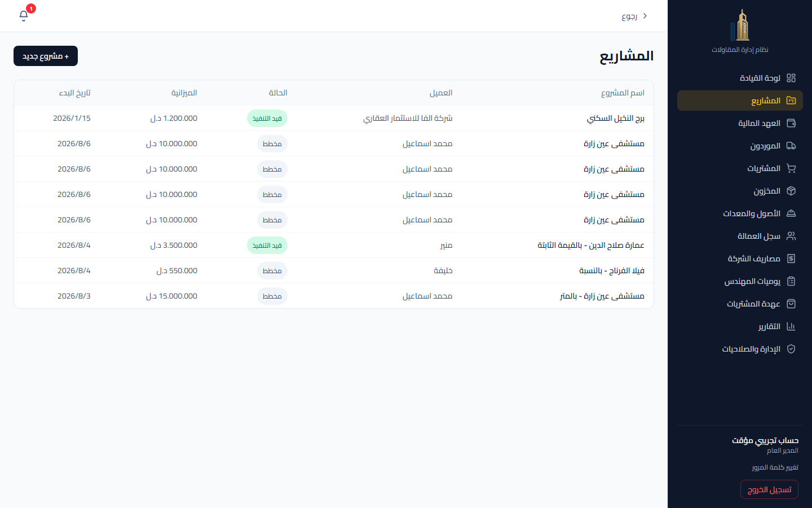Open project برج النخيل السكني
Screen dimensions: 812x508
point(616,118)
